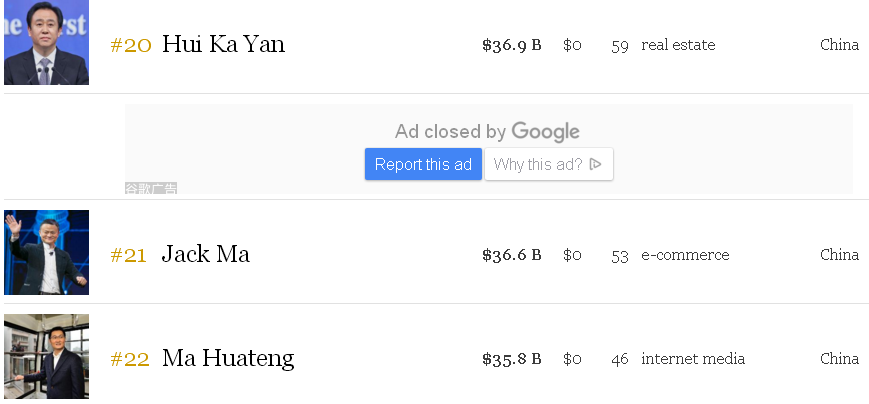Open Jack Ma's profile photo
Viewport: 869px width, 404px height.
pos(46,253)
